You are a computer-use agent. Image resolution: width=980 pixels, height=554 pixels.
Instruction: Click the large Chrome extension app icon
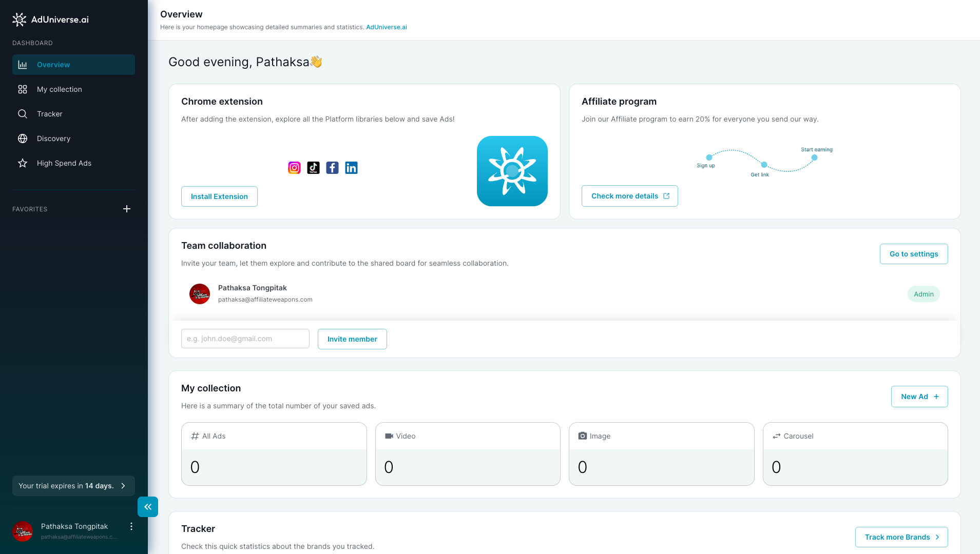click(x=512, y=171)
